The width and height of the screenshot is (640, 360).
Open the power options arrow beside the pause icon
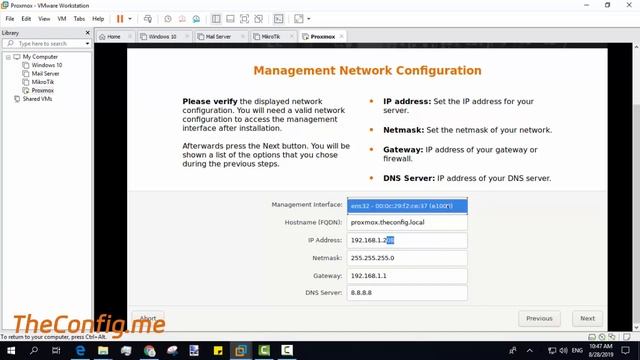point(130,19)
